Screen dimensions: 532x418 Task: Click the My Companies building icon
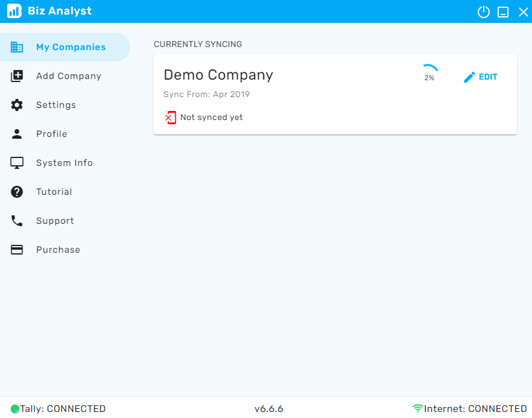click(x=17, y=47)
